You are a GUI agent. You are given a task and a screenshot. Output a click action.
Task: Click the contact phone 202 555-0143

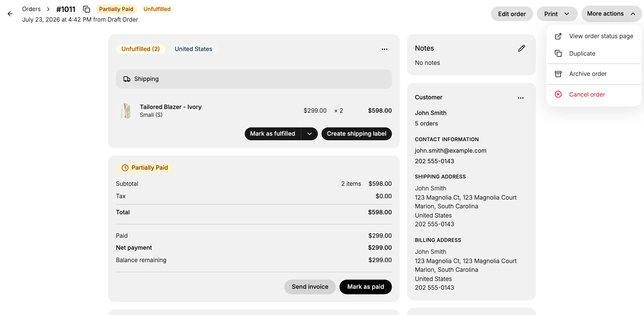[x=434, y=161]
